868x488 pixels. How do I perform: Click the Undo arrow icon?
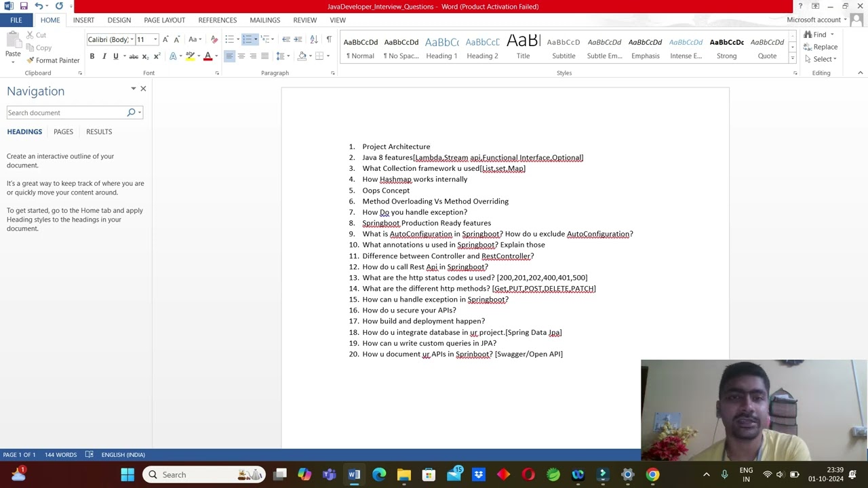tap(39, 6)
